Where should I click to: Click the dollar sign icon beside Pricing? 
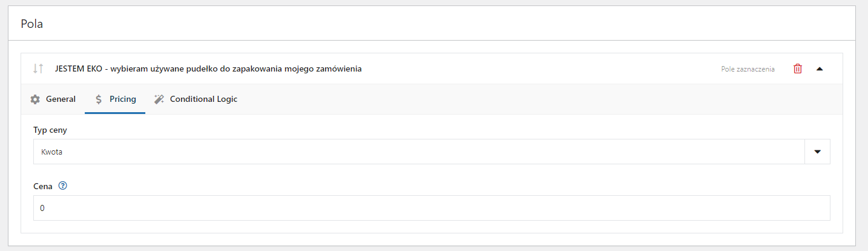pos(98,99)
